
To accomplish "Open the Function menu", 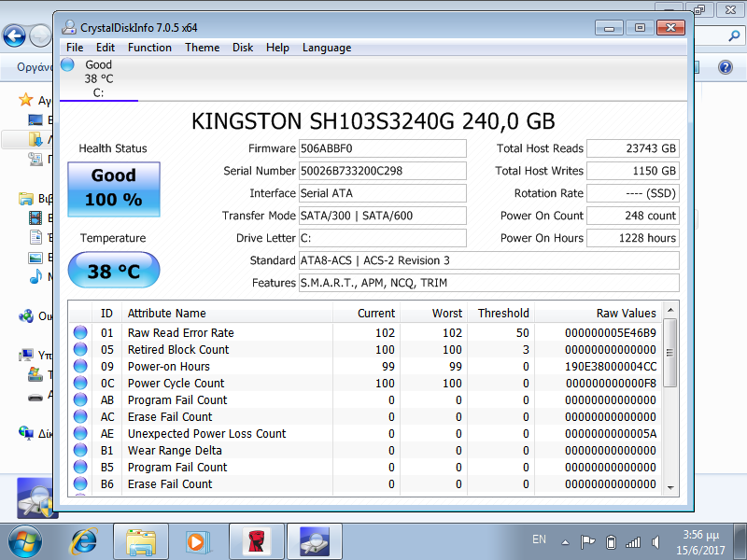I will [149, 48].
